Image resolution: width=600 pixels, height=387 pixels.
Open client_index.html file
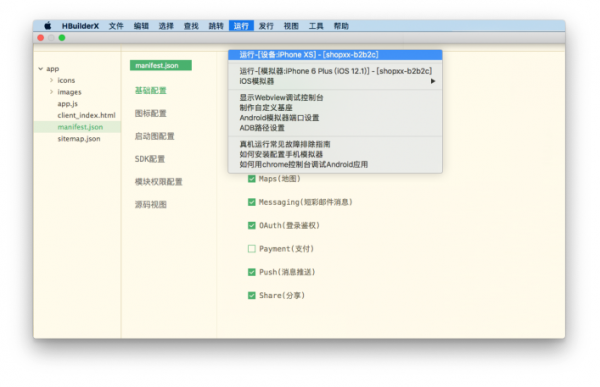(86, 115)
